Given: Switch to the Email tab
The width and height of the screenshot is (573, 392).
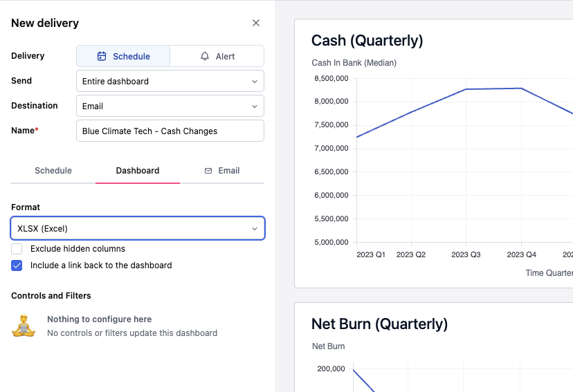Looking at the screenshot, I should pyautogui.click(x=222, y=171).
